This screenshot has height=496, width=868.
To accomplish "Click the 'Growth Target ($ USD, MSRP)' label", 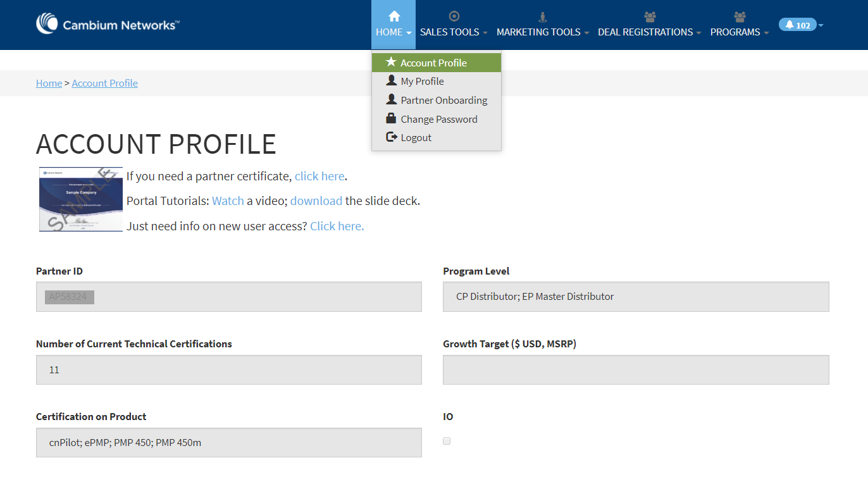I will (509, 344).
